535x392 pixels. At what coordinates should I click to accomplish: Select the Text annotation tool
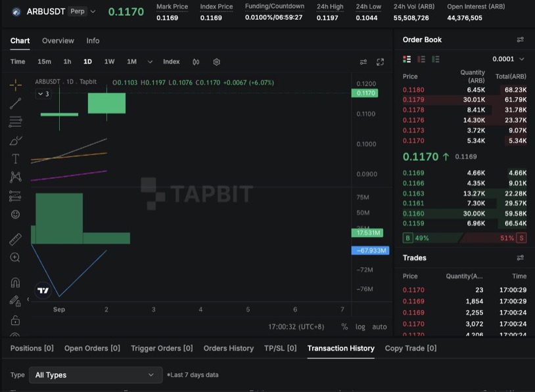(15, 159)
